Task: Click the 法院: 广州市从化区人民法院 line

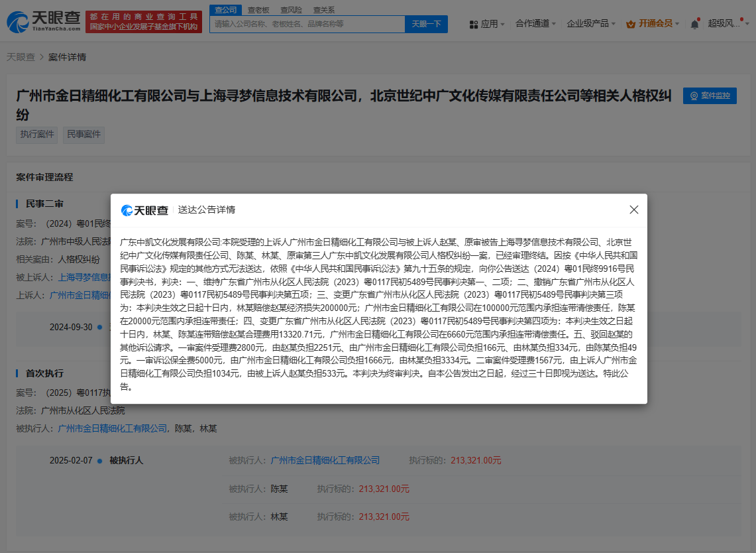Action: click(x=70, y=410)
